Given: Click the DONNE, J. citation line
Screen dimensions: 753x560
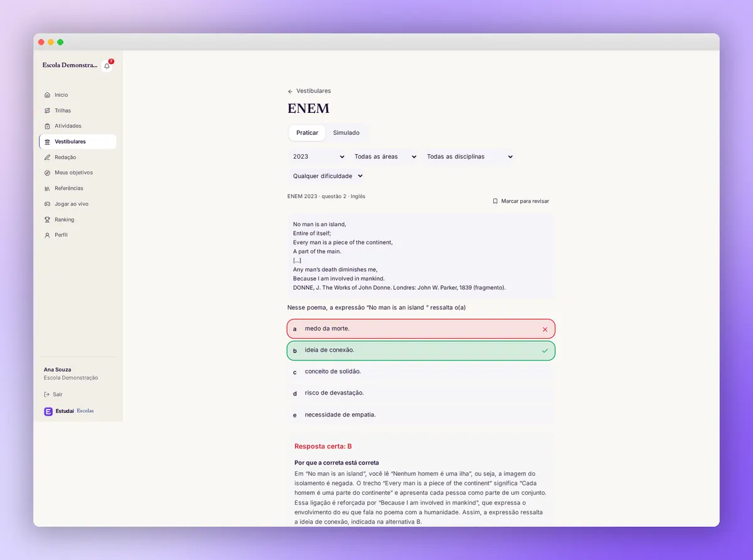Looking at the screenshot, I should point(399,288).
